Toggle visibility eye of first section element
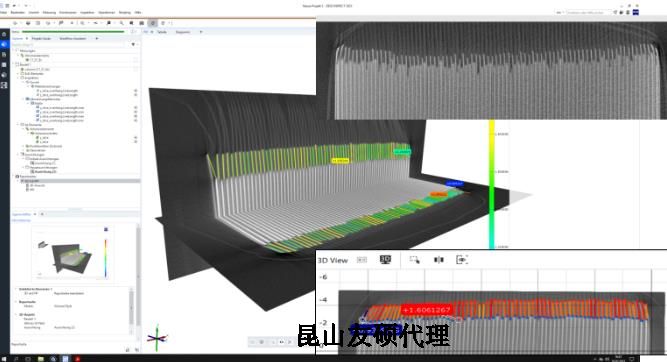The image size is (667, 362). tap(136, 137)
